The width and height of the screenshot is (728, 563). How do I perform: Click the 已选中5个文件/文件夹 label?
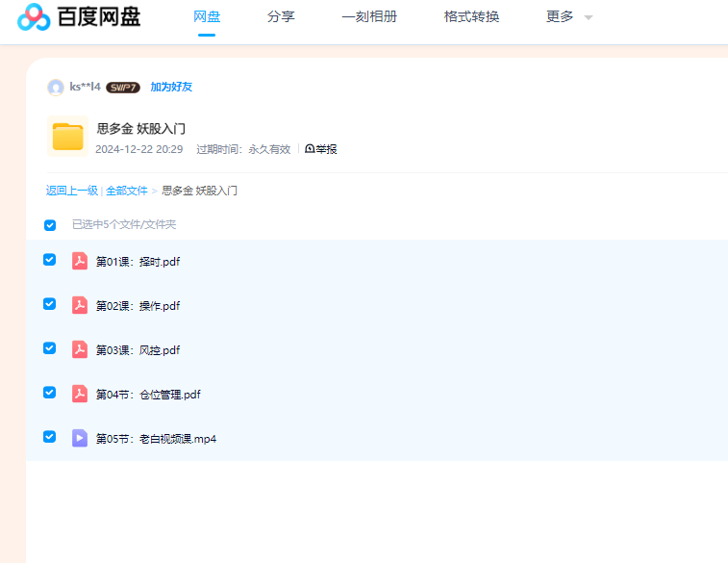pyautogui.click(x=124, y=225)
